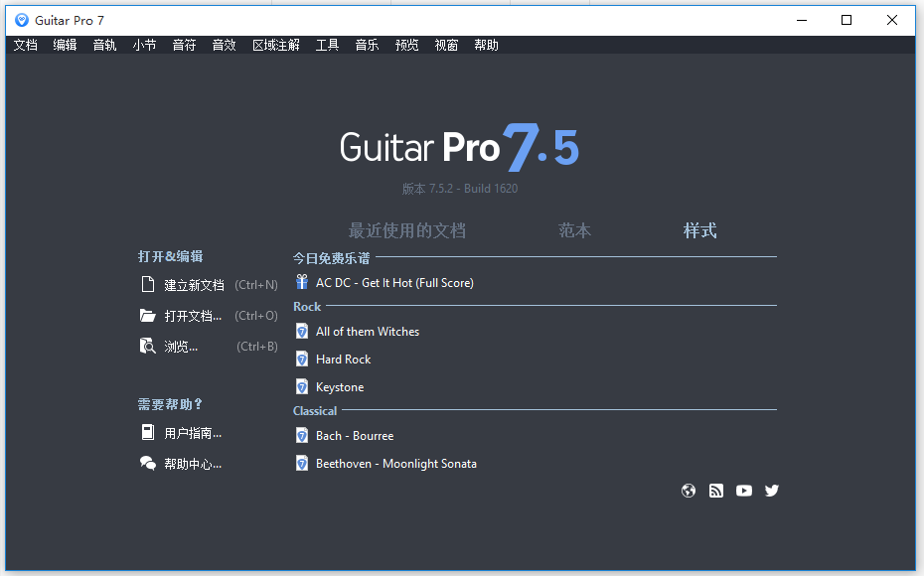This screenshot has width=924, height=576.
Task: Switch to the 样式 tab
Action: coord(699,229)
